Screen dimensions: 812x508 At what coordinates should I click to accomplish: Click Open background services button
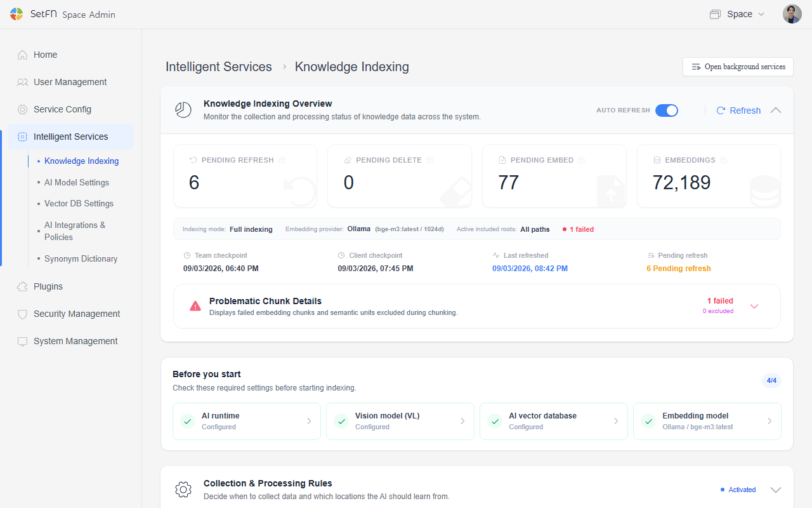[738, 67]
